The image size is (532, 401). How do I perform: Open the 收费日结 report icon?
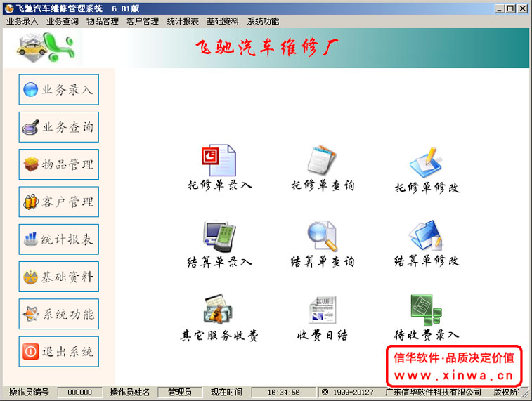pyautogui.click(x=323, y=310)
